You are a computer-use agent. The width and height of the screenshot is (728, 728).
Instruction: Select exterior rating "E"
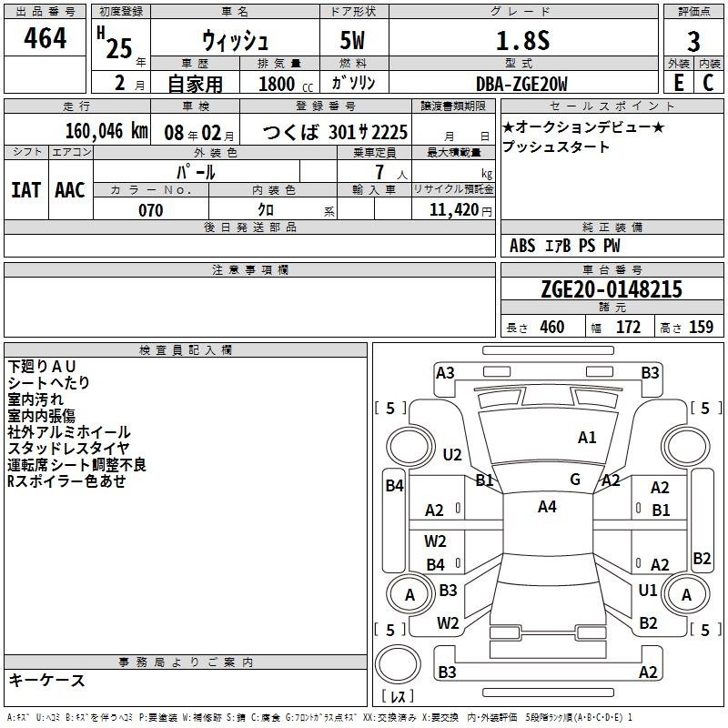678,83
